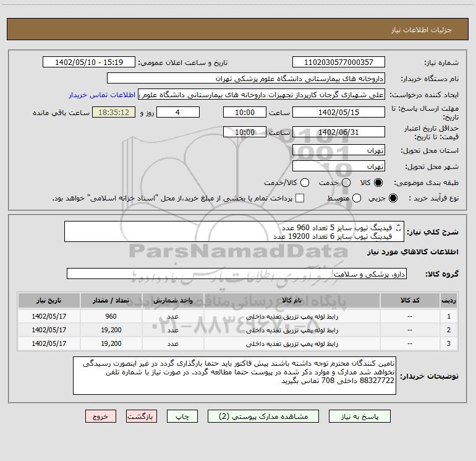476x461 pixels.
Task: Click the بازگشت back button
Action: coord(142,416)
